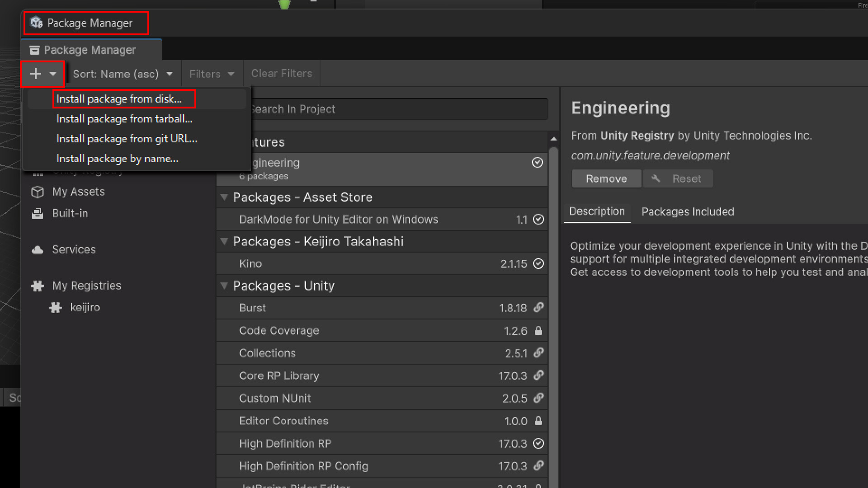The image size is (868, 488).
Task: Click the Reset wrench icon
Action: point(656,179)
